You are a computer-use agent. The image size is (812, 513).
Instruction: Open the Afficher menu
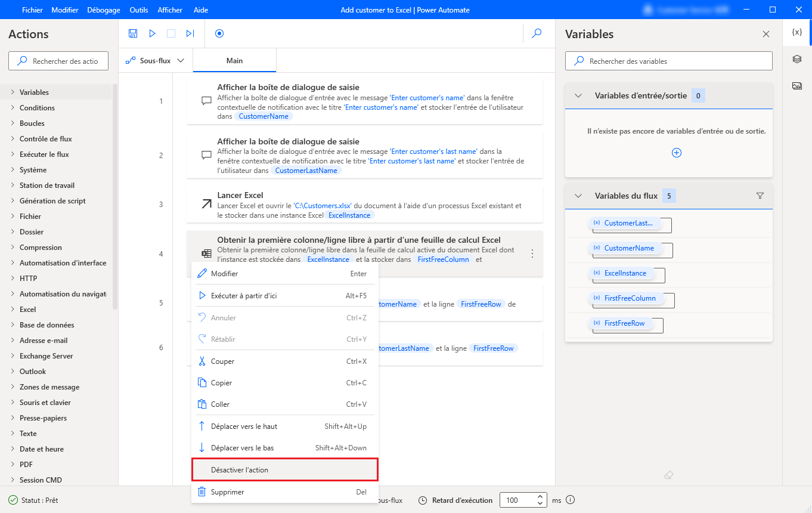(x=170, y=10)
